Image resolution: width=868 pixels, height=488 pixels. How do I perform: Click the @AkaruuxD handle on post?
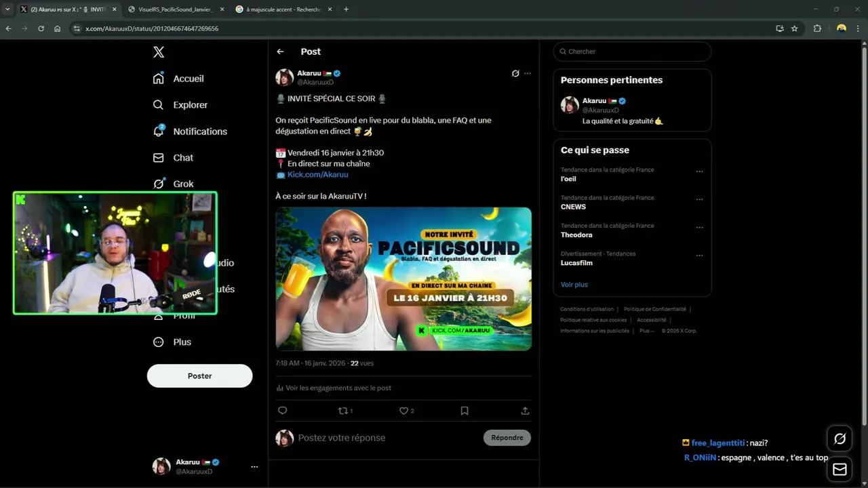point(315,82)
